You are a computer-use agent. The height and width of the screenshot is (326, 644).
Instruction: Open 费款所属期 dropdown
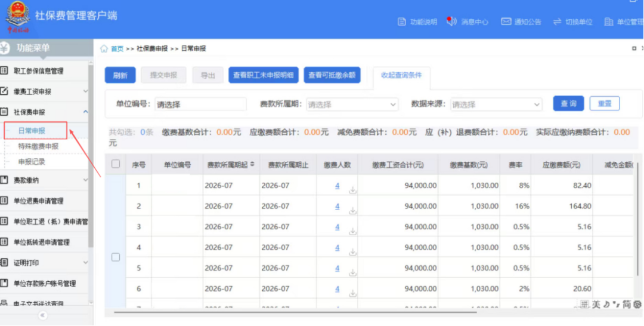(352, 104)
